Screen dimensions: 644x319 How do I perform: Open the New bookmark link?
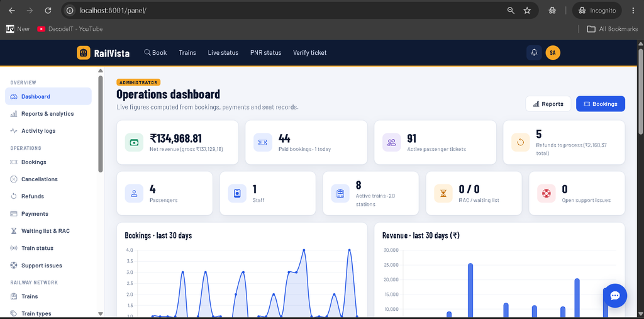18,29
